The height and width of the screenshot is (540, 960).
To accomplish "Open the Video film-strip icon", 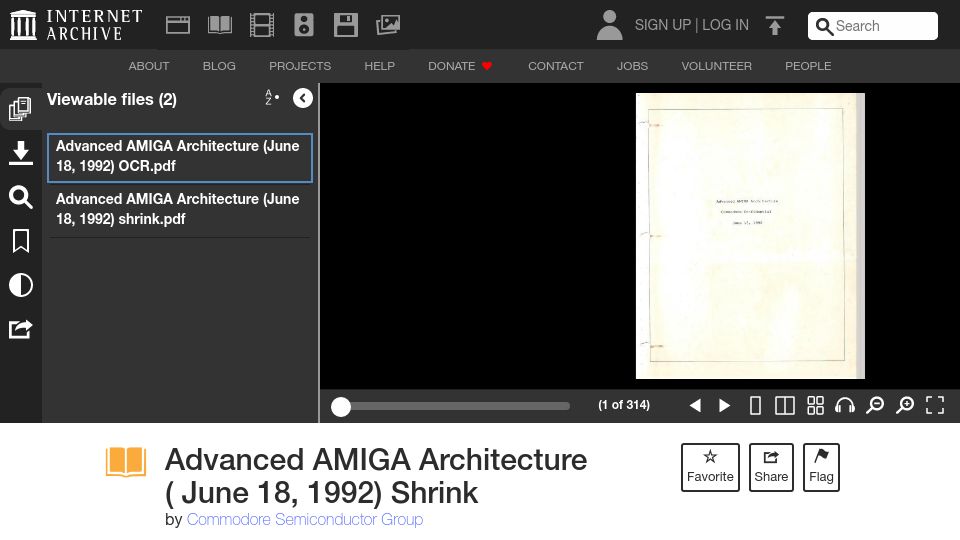I will click(262, 25).
